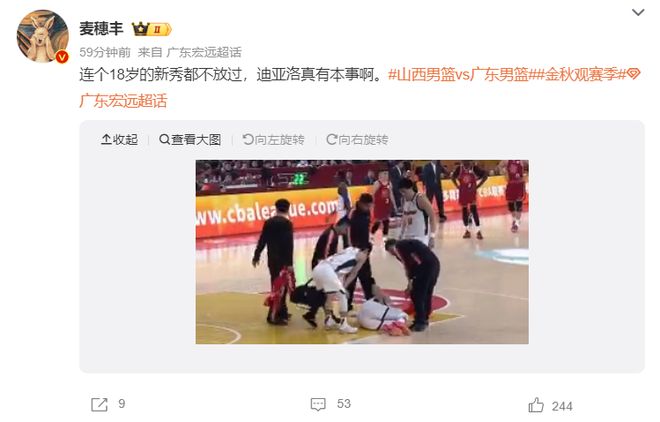Click 查看大图 to view full image

coord(190,139)
